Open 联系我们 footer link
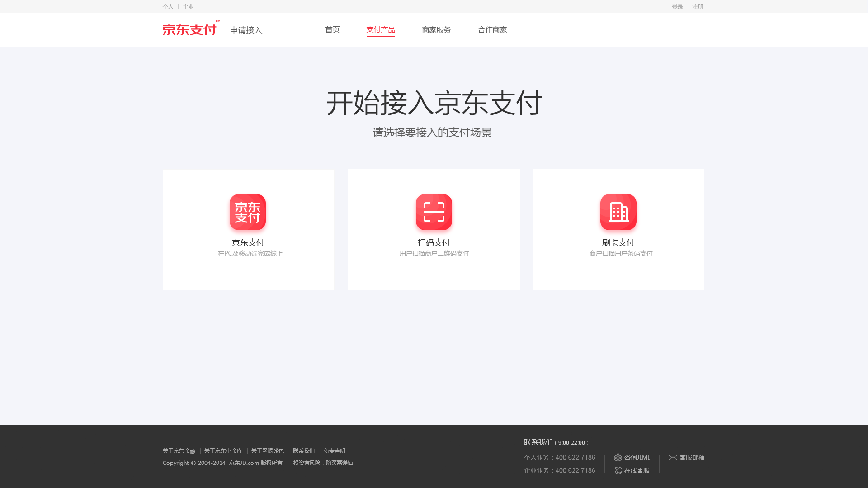This screenshot has height=488, width=868. [x=304, y=451]
